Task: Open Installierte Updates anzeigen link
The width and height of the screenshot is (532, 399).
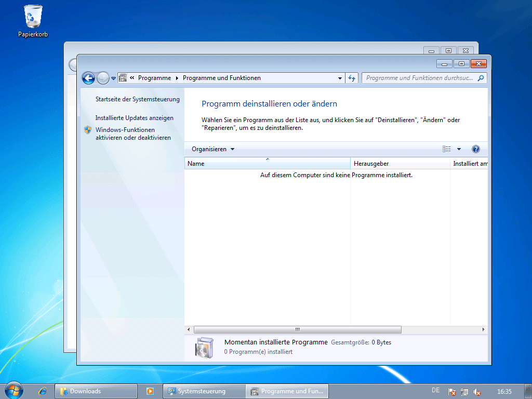Action: tap(135, 118)
